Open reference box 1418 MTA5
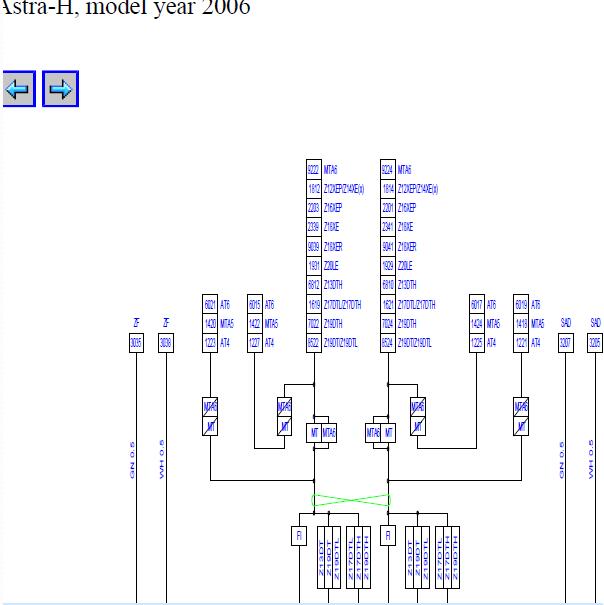Viewport: 604px width, 605px height. click(x=521, y=323)
